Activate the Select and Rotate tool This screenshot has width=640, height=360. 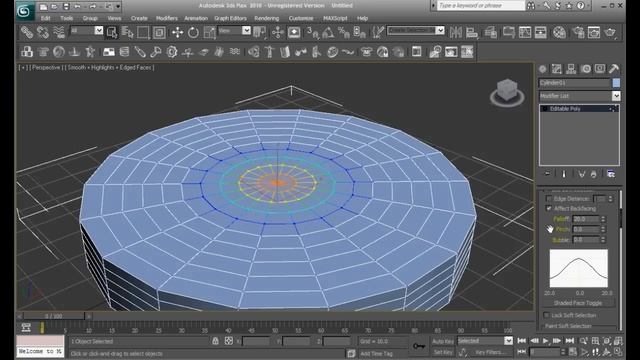(193, 32)
